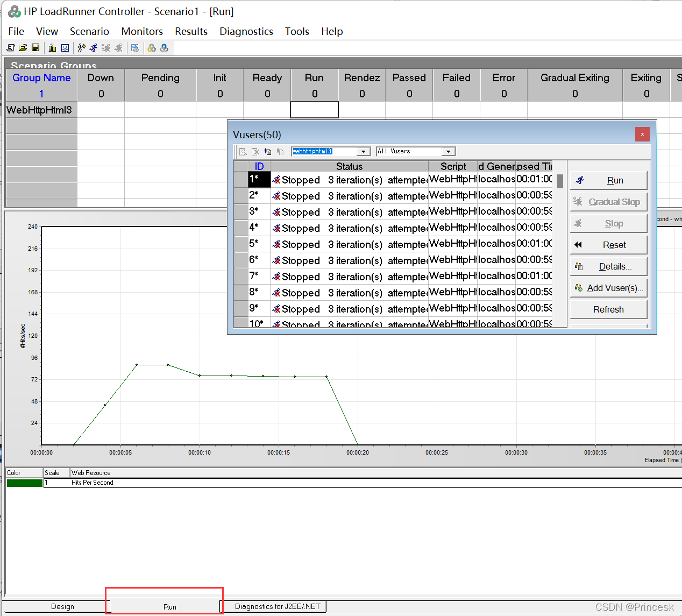682x616 pixels.
Task: Click the Status column header in Vusers list
Action: click(349, 166)
